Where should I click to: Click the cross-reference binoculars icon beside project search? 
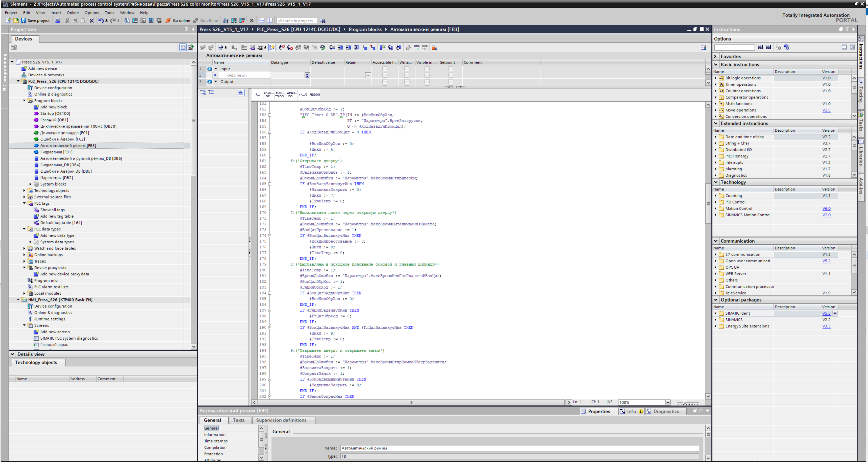[x=323, y=21]
